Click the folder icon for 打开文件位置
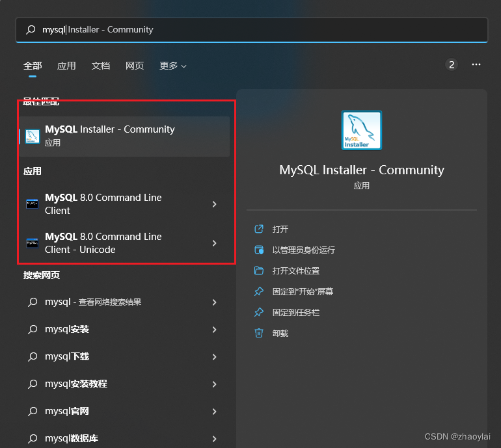Image resolution: width=501 pixels, height=448 pixels. click(259, 270)
